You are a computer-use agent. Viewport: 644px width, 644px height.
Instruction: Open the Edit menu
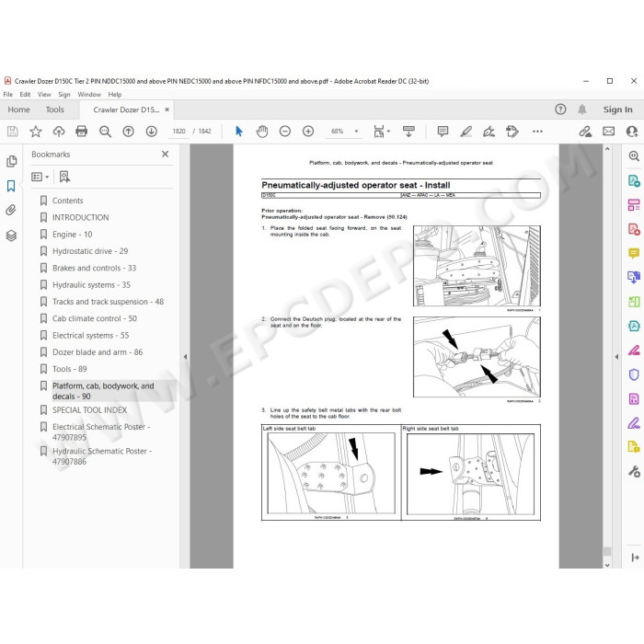(x=25, y=95)
